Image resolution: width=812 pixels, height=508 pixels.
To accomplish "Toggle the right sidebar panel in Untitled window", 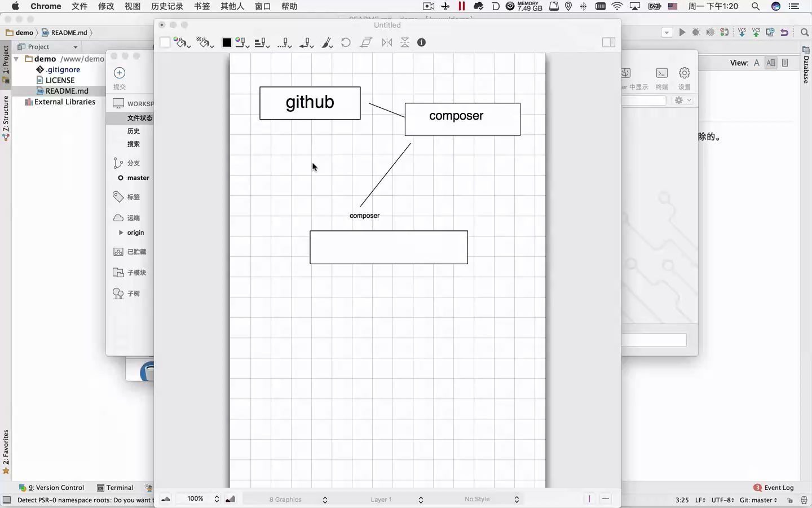I will coord(608,42).
